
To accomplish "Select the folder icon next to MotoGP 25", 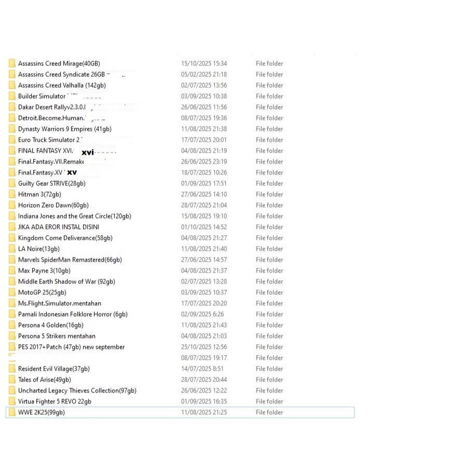I will coord(12,292).
